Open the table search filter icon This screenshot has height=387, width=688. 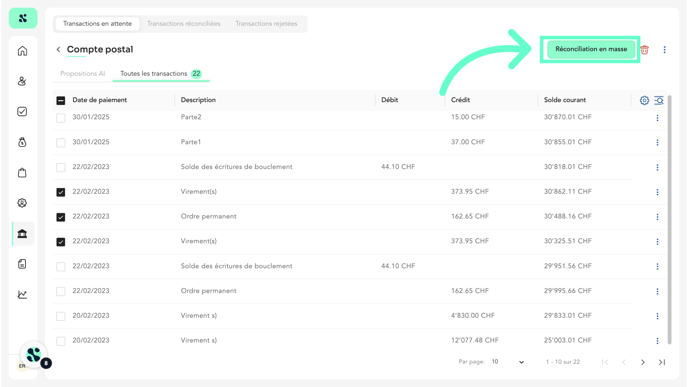pyautogui.click(x=659, y=100)
